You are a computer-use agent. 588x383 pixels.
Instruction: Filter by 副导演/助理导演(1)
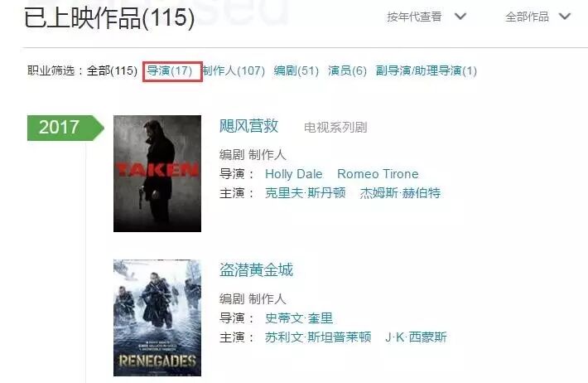(427, 70)
